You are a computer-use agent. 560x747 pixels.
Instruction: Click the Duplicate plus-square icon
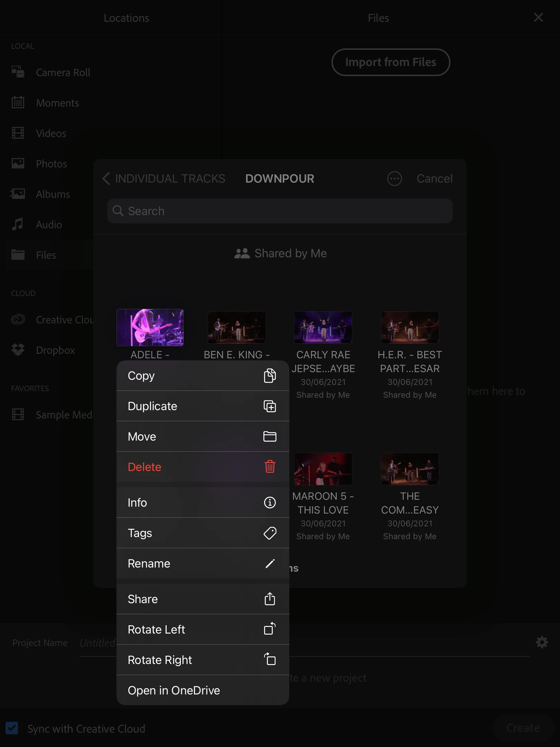click(270, 406)
